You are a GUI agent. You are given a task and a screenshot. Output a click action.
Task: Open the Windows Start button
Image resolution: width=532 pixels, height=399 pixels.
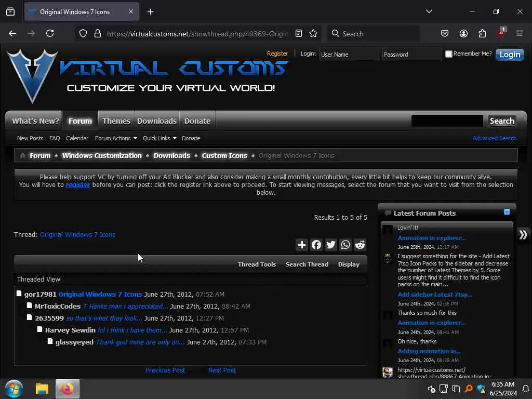14,389
